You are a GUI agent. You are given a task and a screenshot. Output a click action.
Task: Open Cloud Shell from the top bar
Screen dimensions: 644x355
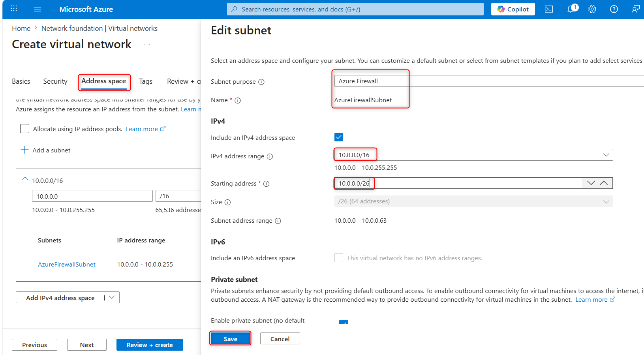click(x=549, y=9)
